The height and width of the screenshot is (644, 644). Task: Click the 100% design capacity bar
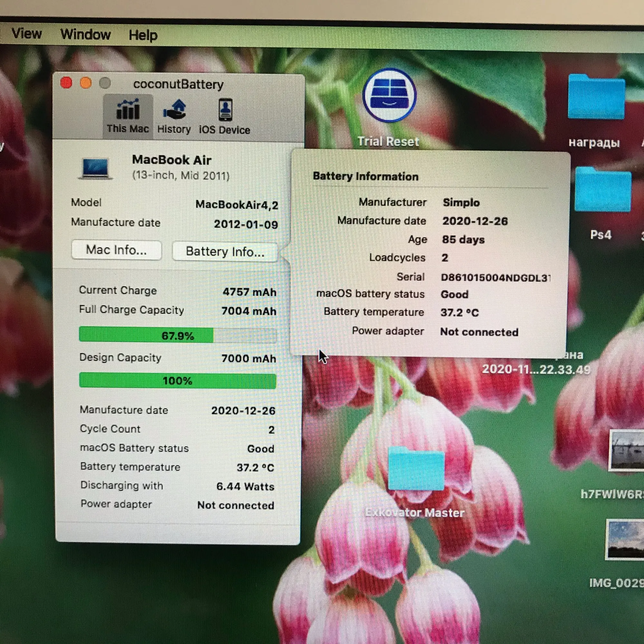178,381
